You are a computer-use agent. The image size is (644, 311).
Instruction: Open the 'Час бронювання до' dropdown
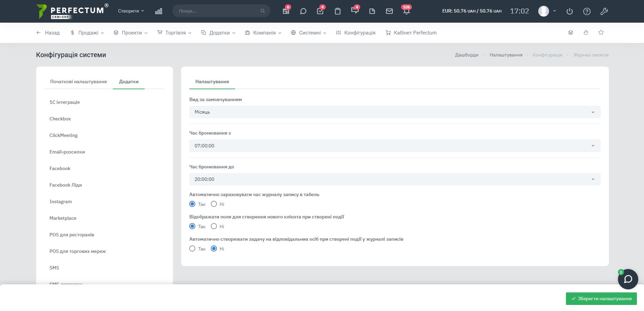[x=395, y=179]
